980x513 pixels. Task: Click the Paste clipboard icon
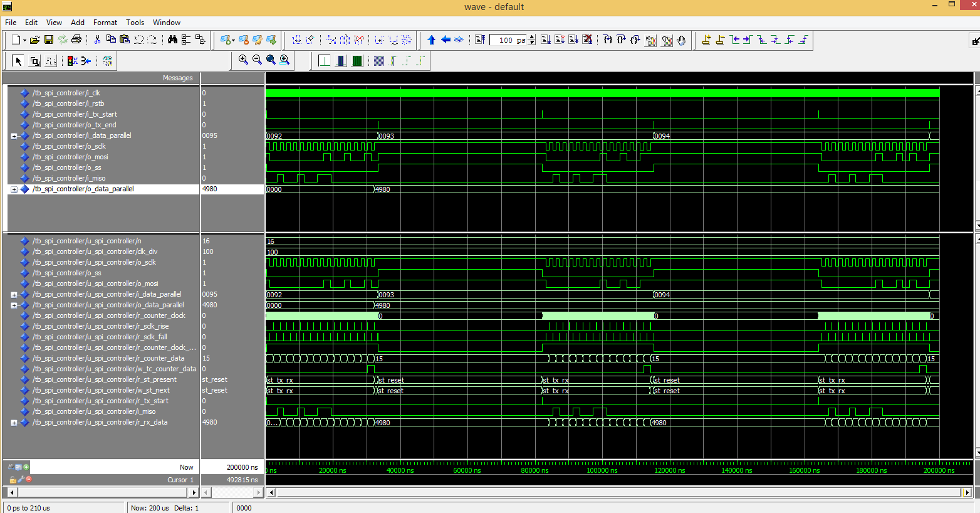[125, 40]
